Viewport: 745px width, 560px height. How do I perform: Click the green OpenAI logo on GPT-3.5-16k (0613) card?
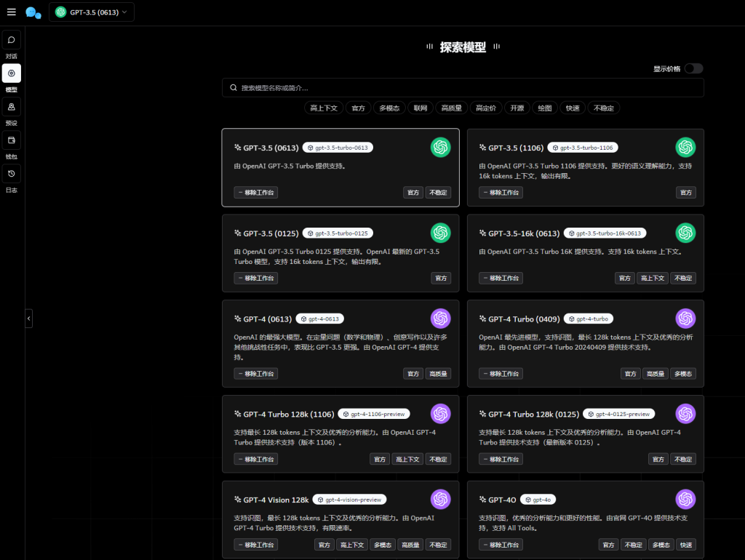pyautogui.click(x=685, y=233)
